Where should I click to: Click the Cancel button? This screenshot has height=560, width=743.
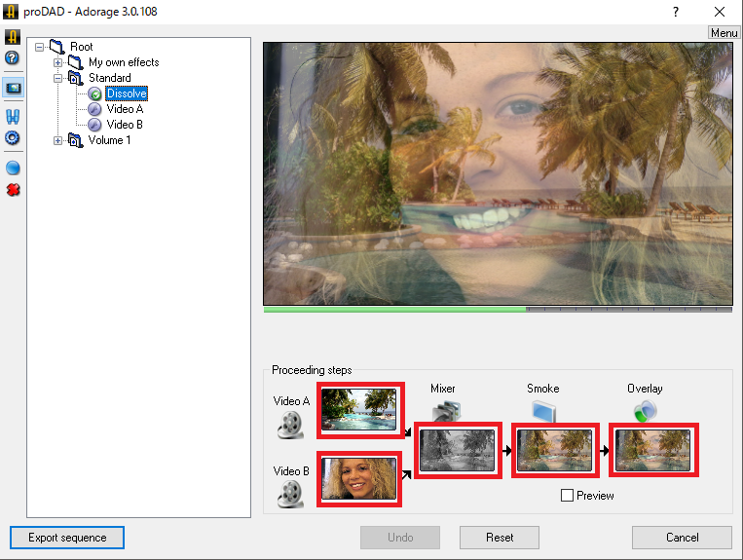(682, 538)
